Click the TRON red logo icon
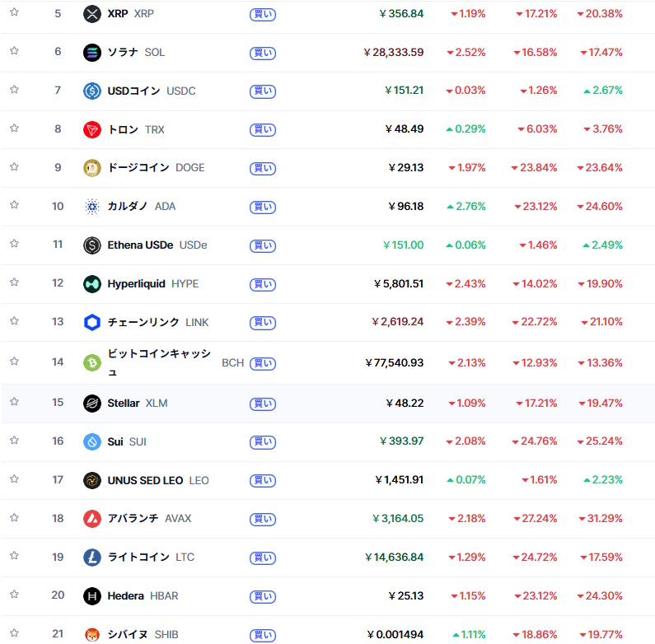 tap(92, 129)
